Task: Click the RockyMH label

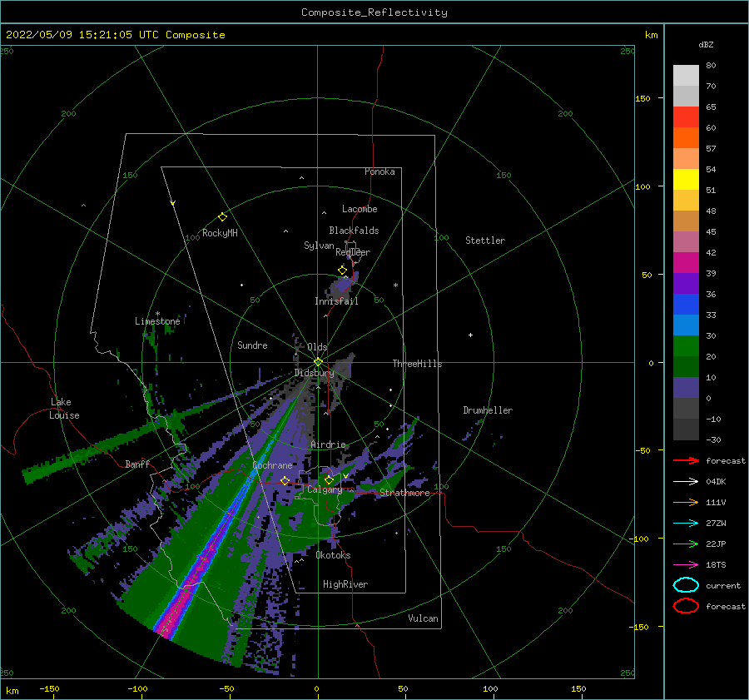Action: [220, 233]
